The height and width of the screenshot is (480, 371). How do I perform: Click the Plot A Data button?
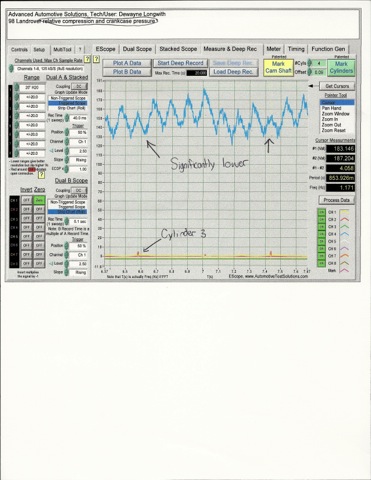[127, 63]
